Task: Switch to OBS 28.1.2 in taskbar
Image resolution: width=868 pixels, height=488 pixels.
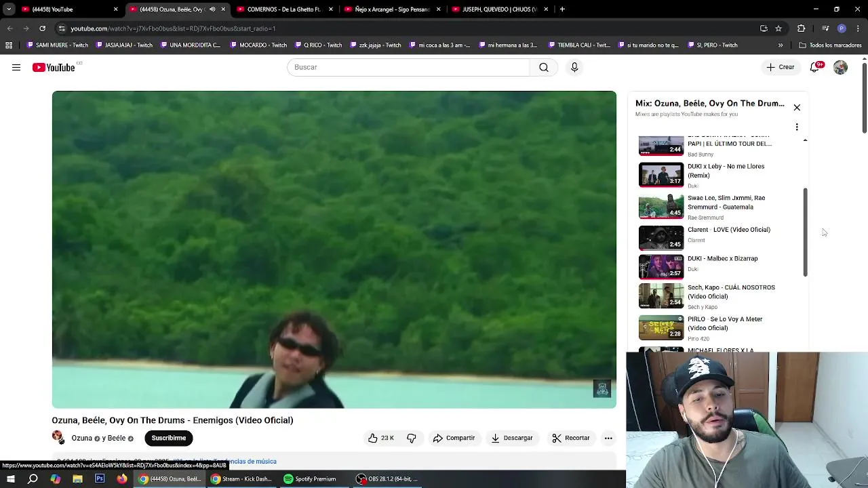Action: (387, 479)
